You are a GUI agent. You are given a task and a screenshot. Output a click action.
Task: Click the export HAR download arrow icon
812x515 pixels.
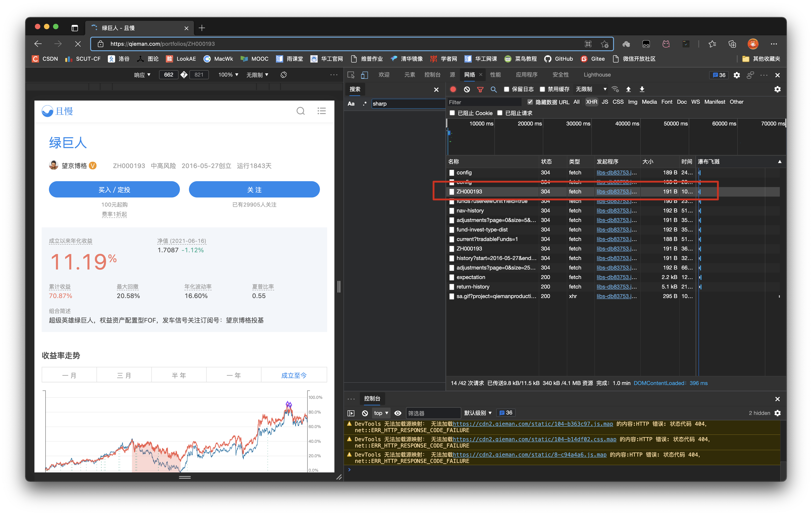(642, 89)
